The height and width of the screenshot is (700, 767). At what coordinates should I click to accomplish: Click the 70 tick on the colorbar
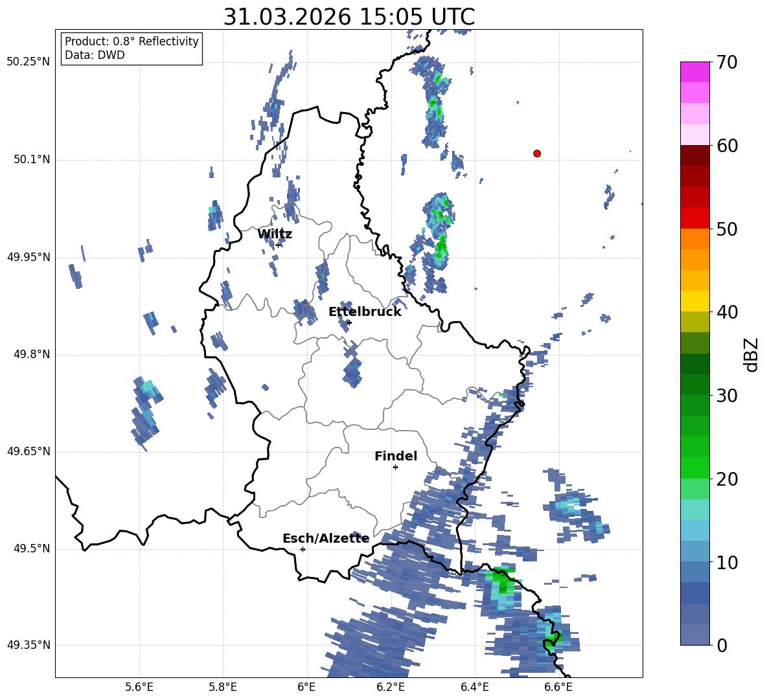(x=727, y=62)
